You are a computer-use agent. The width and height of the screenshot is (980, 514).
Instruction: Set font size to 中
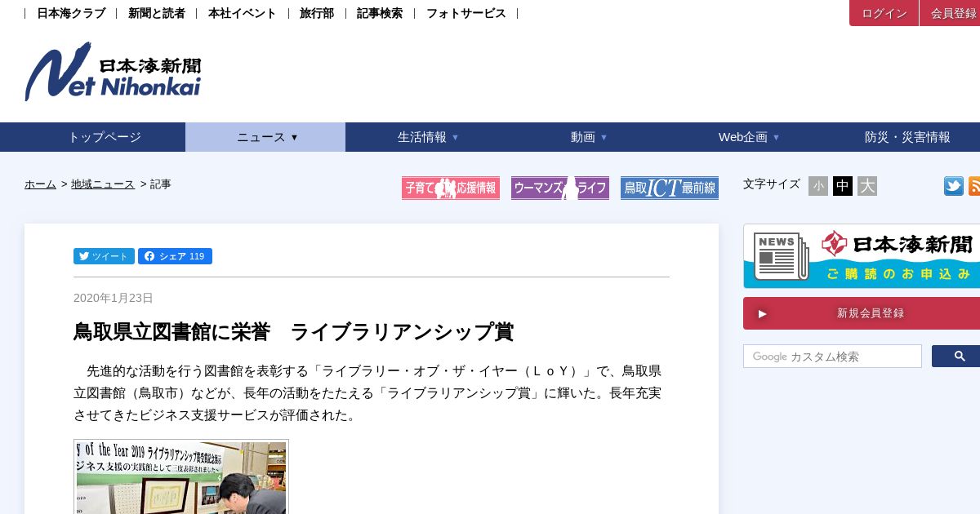pos(843,186)
